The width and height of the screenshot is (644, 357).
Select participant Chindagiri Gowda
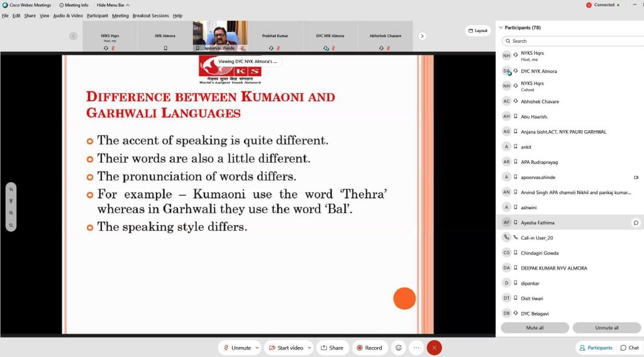(x=570, y=253)
